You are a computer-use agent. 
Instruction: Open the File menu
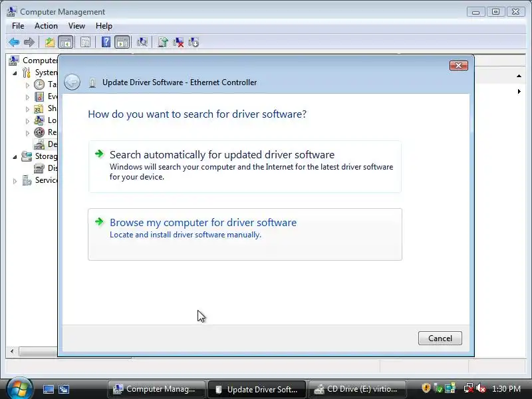coord(18,26)
